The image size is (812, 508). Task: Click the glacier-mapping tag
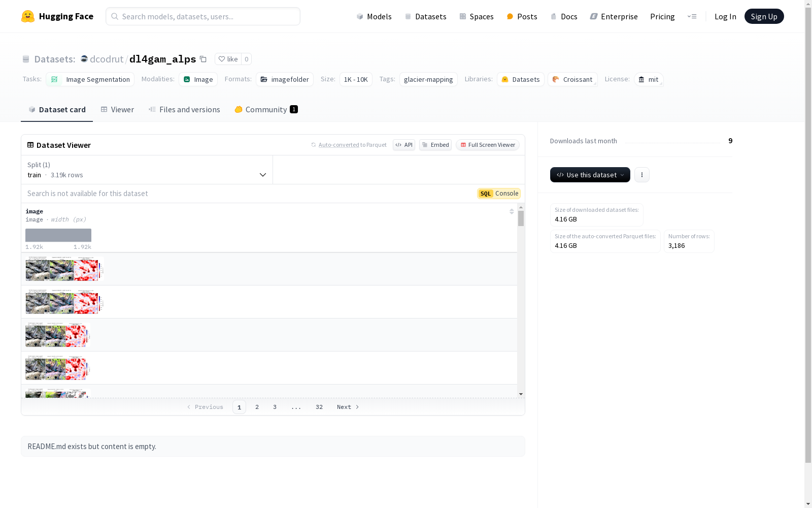428,79
